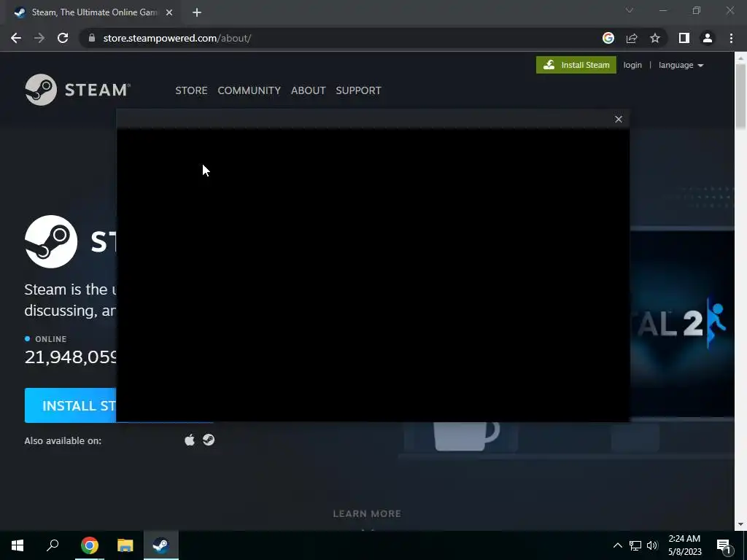
Task: Open the Chrome three-dot menu
Action: pyautogui.click(x=731, y=38)
